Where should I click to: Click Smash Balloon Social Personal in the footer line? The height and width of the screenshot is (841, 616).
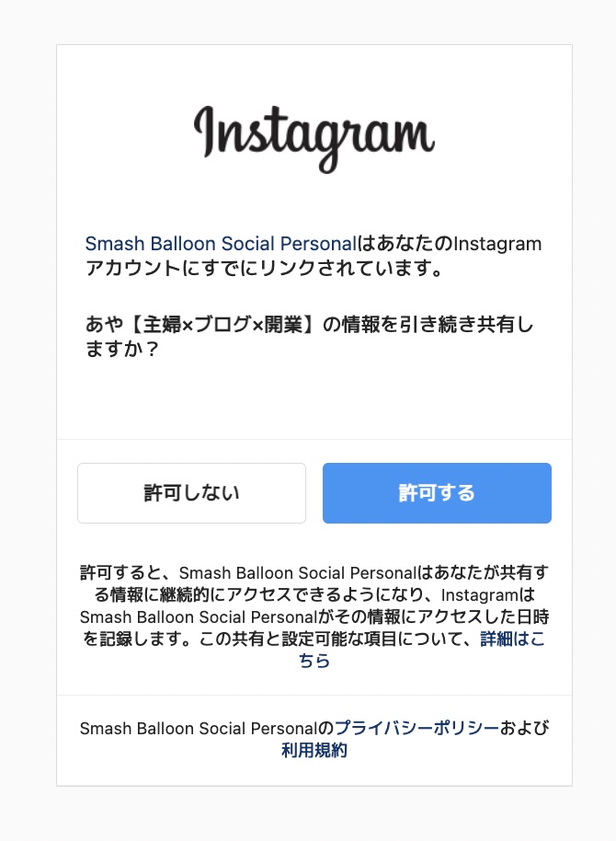coord(199,729)
